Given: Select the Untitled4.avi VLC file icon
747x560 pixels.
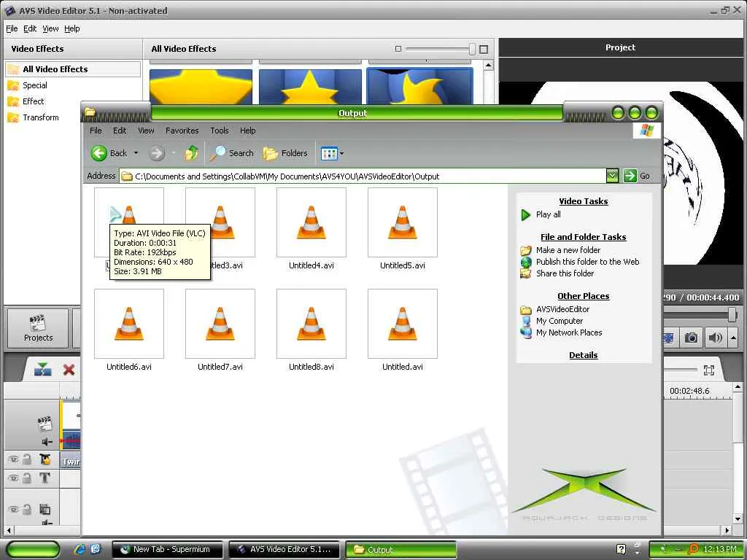Looking at the screenshot, I should tap(311, 222).
